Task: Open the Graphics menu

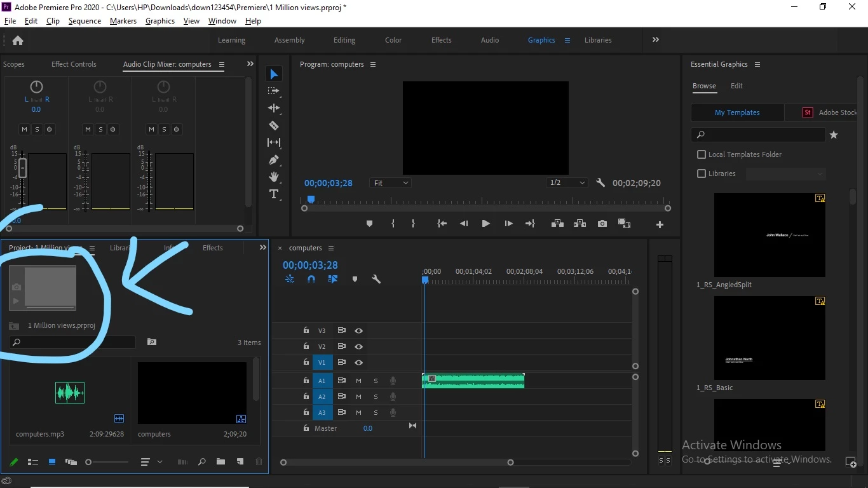Action: point(160,21)
